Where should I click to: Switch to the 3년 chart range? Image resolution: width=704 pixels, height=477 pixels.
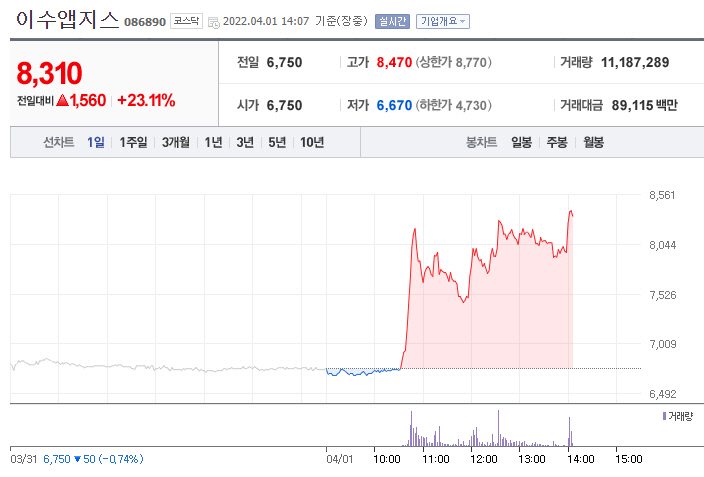click(245, 142)
